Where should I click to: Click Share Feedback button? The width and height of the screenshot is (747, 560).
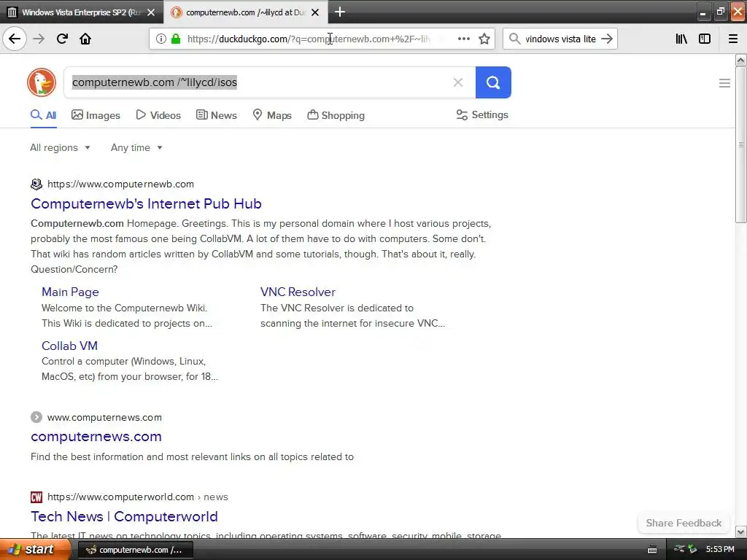click(684, 523)
